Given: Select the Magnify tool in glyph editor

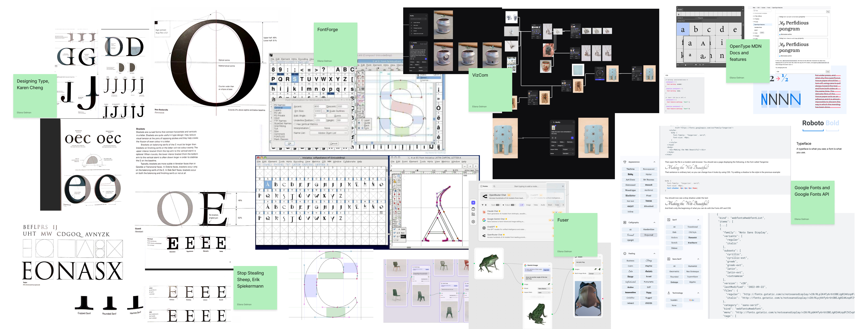Looking at the screenshot, I should coord(399,176).
